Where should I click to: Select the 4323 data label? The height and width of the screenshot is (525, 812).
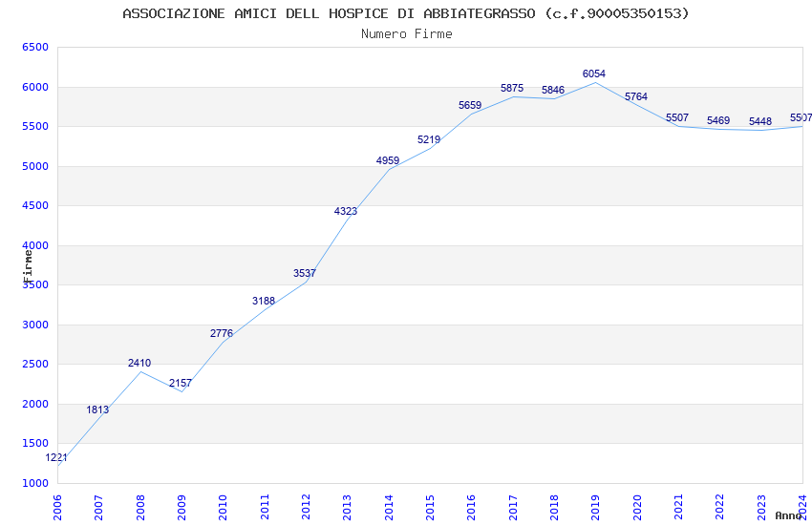(x=346, y=211)
